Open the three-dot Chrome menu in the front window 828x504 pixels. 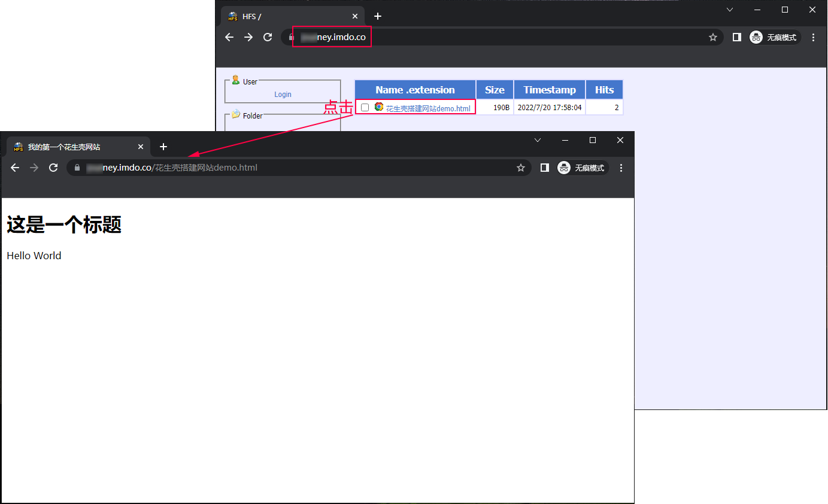pos(621,168)
